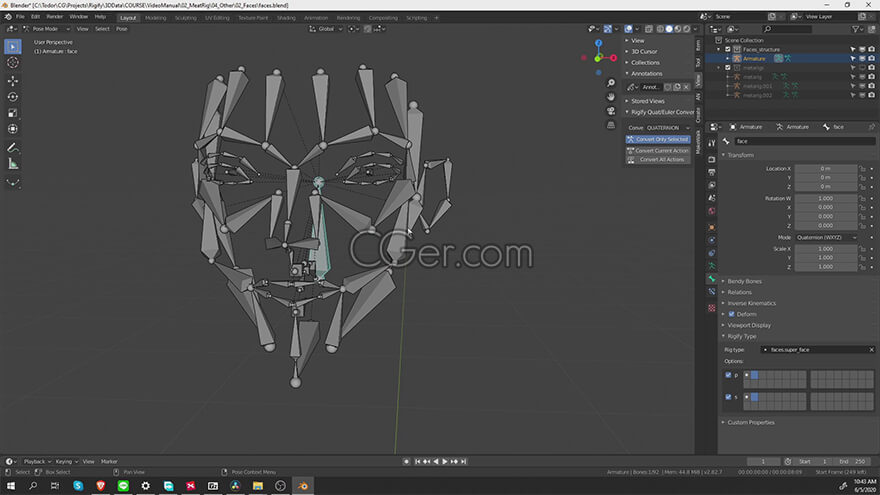
Task: Collapse the Transform panel
Action: tap(741, 155)
